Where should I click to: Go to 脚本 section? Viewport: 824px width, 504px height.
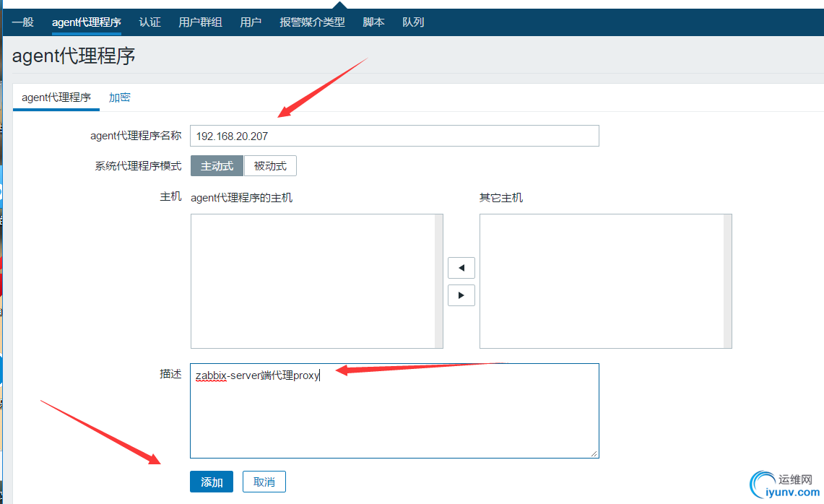[x=373, y=22]
